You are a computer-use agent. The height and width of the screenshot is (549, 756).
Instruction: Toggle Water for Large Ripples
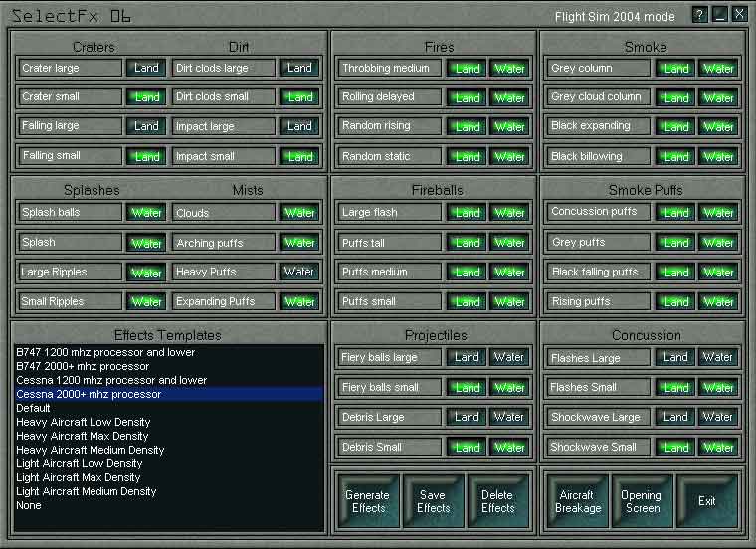[146, 273]
